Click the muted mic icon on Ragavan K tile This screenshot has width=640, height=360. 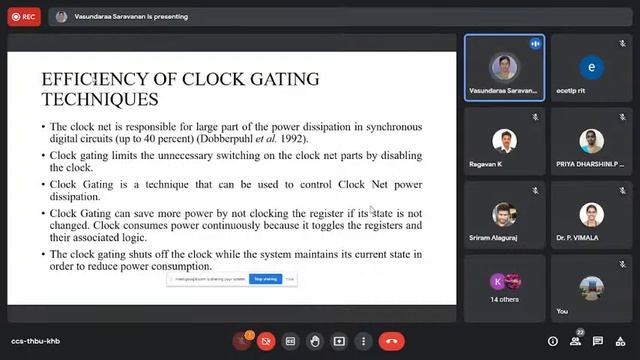pos(535,117)
